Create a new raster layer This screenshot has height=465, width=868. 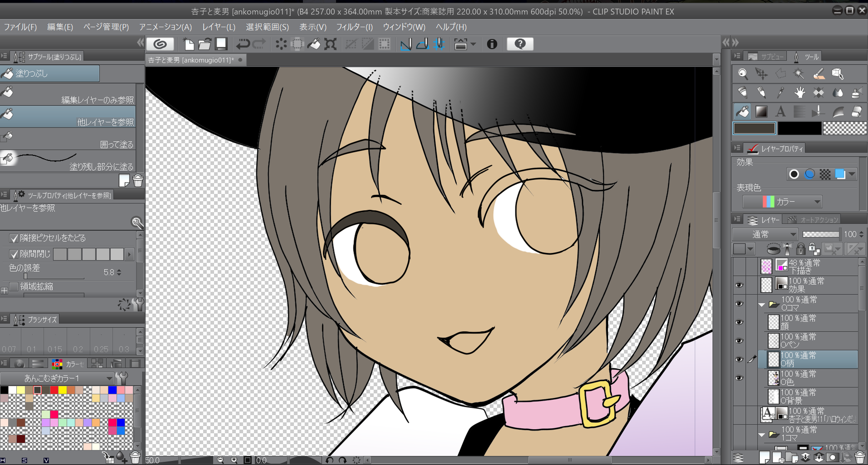(x=764, y=457)
